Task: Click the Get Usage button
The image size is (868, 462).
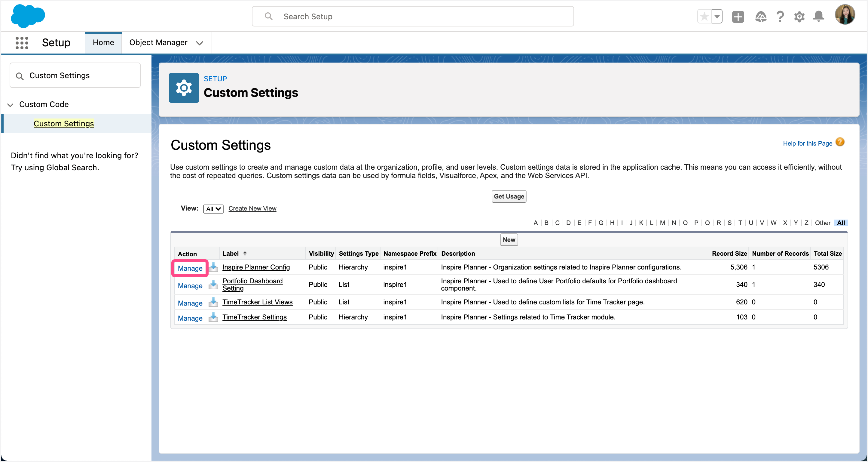Action: (509, 196)
